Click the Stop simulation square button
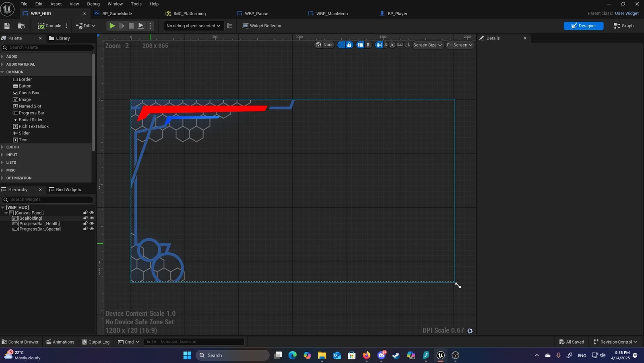Viewport: 644px width, 363px height. point(131,26)
